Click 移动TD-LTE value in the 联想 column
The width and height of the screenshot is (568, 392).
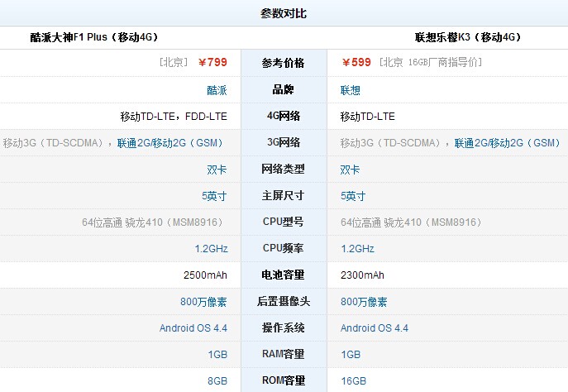point(367,117)
